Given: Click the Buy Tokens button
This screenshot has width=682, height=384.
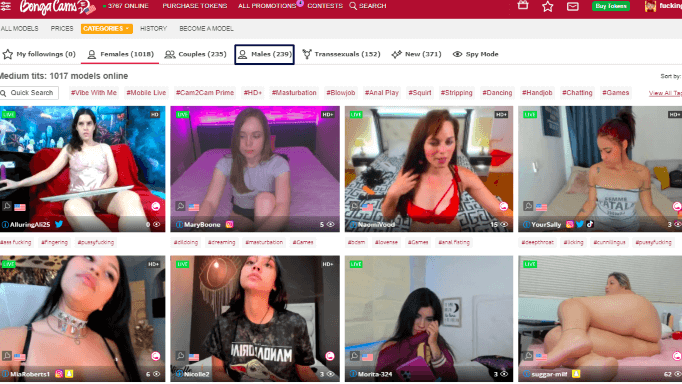Looking at the screenshot, I should coord(611,6).
